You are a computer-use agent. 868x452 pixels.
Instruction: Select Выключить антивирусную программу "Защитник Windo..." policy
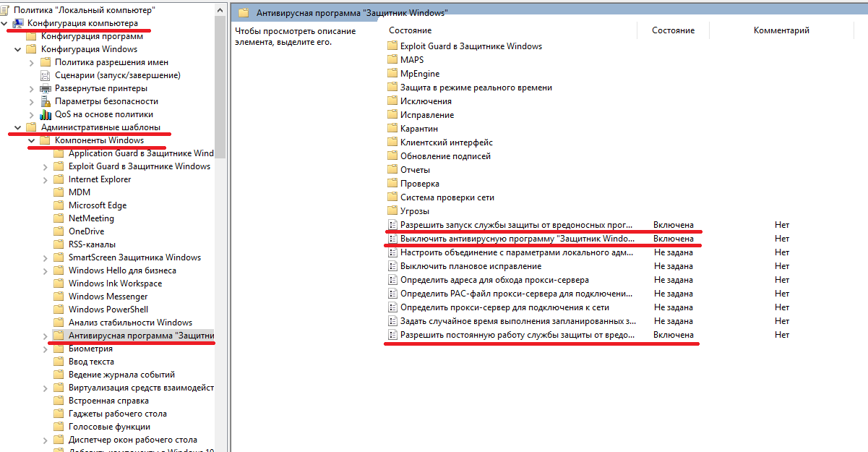517,239
